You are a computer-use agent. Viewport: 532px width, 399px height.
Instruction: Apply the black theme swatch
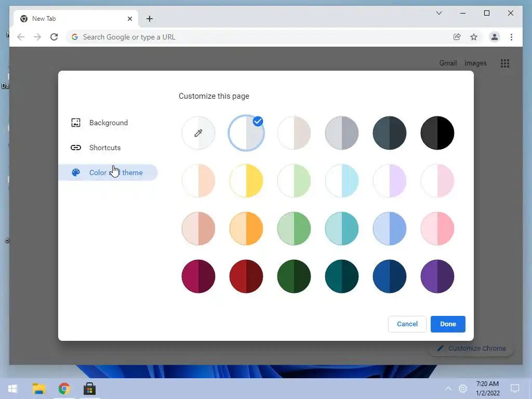point(437,133)
